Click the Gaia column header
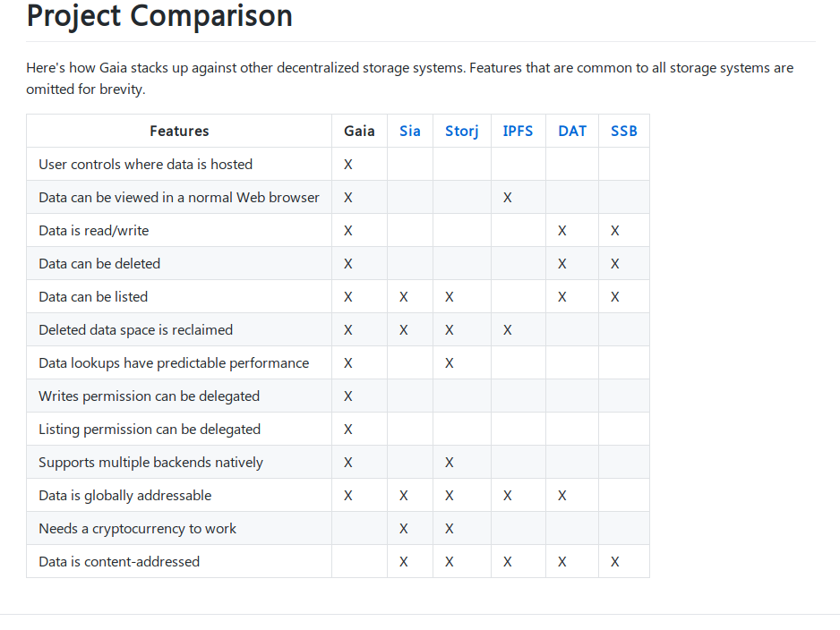 359,131
